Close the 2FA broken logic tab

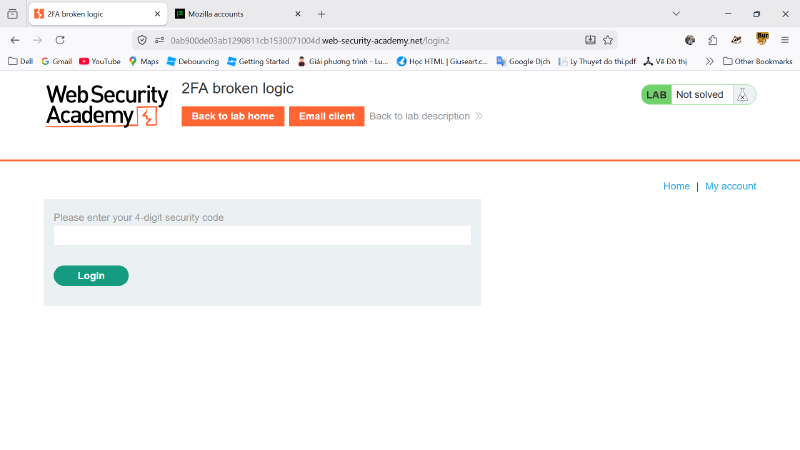[x=157, y=14]
